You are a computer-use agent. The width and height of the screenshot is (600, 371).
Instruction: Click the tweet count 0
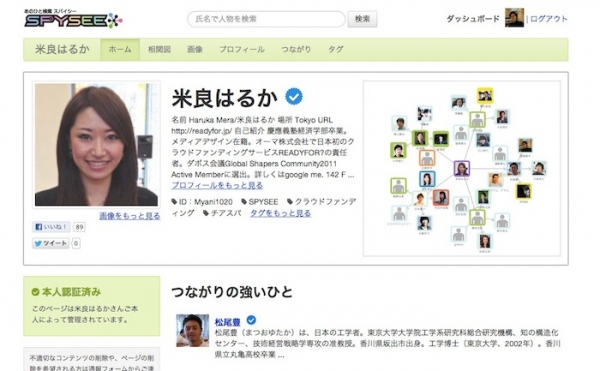(76, 243)
